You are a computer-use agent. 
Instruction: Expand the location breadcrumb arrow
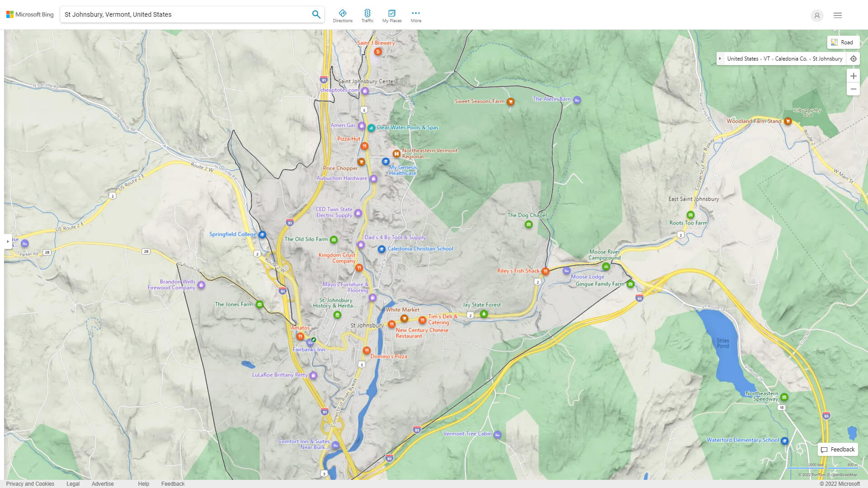(x=720, y=59)
